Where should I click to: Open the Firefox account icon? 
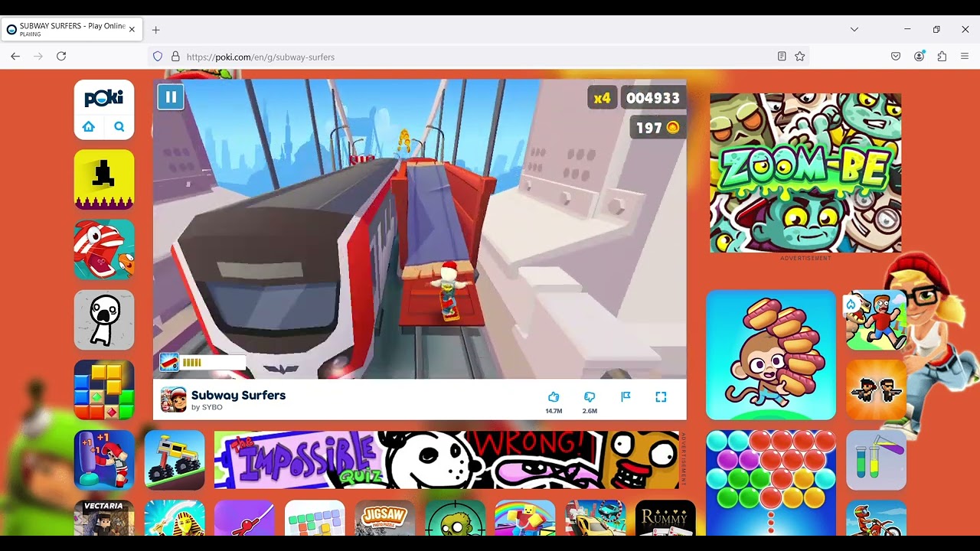919,57
